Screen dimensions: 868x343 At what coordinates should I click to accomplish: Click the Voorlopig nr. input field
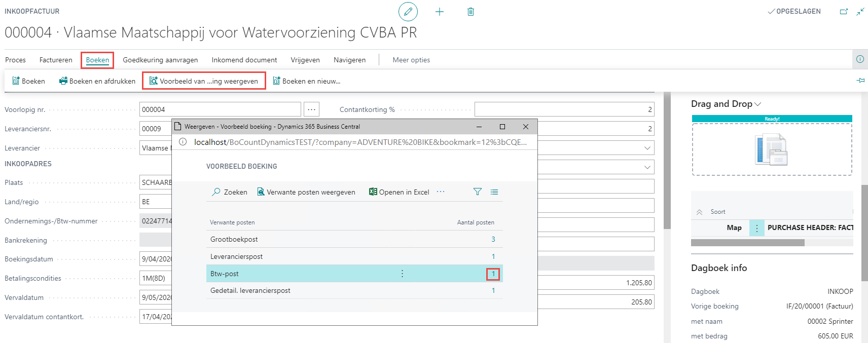pyautogui.click(x=220, y=109)
